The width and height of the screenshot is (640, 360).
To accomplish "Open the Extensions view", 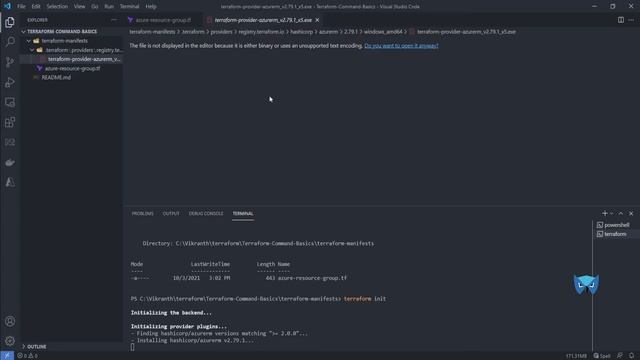I will 10,122.
